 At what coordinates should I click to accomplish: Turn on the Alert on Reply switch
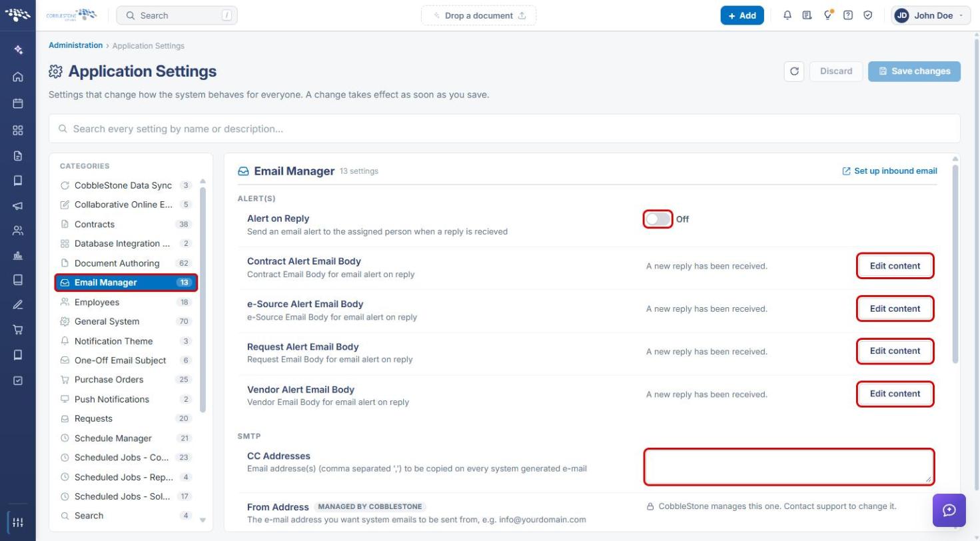click(x=658, y=219)
